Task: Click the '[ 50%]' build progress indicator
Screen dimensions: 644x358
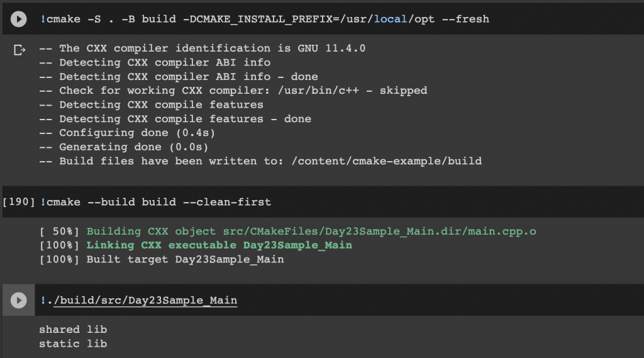Action: click(x=59, y=232)
